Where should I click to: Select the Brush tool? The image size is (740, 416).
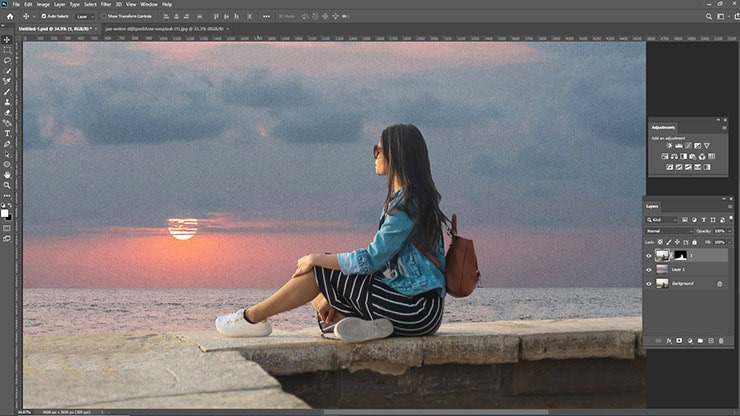(7, 92)
